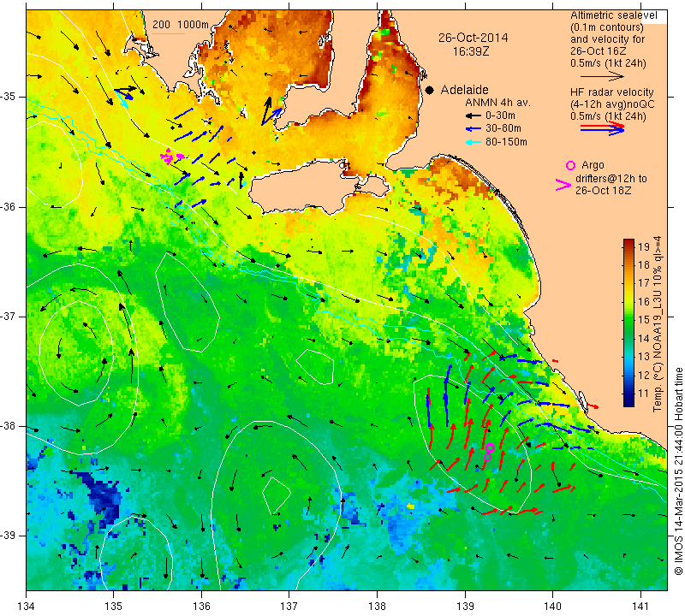
Task: Click the colorbar at the 11 degree dark blue mark
Action: click(x=628, y=394)
